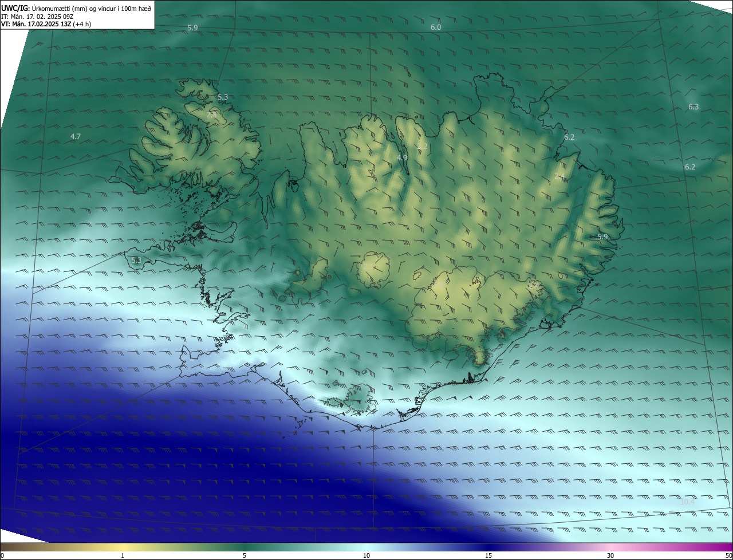Screen dimensions: 733x560
Task: Click the "30" tick on the color scale
Action: 610,555
